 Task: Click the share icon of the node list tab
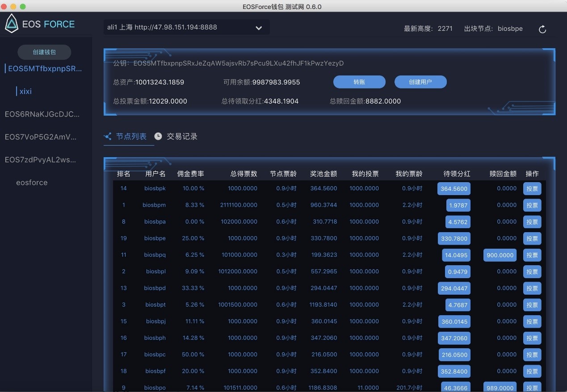108,137
